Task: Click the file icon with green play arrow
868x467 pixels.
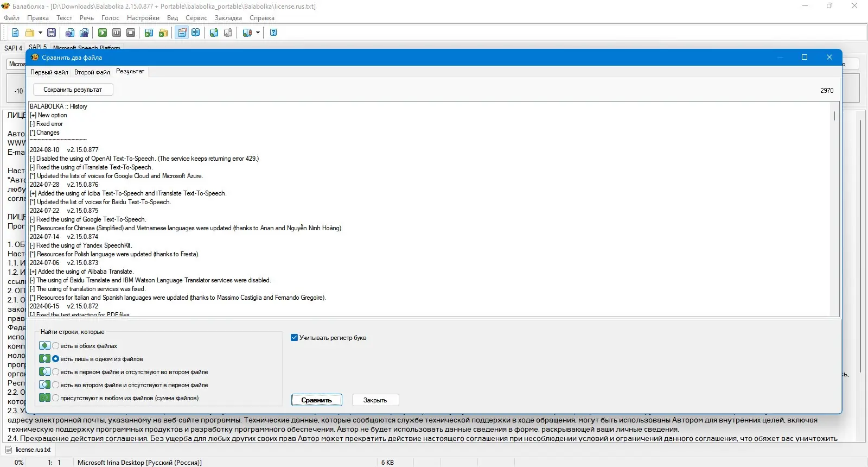Action: pyautogui.click(x=149, y=33)
